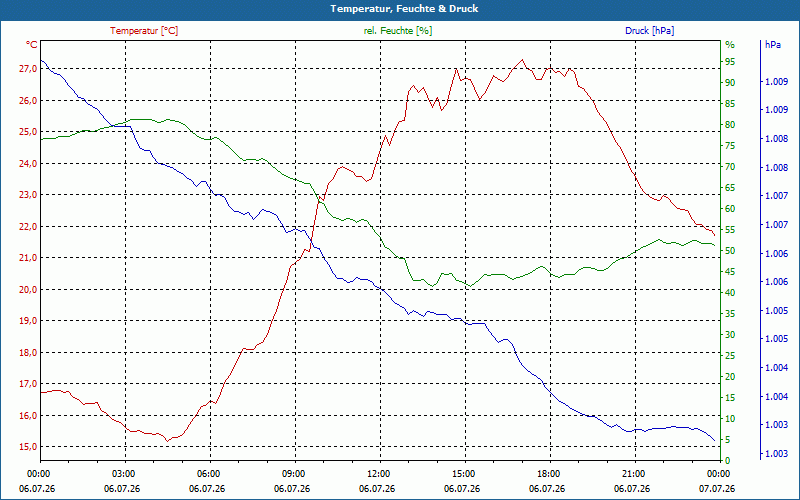Viewport: 800px width, 500px height.
Task: Click the "12:00" time axis label
Action: 379,474
